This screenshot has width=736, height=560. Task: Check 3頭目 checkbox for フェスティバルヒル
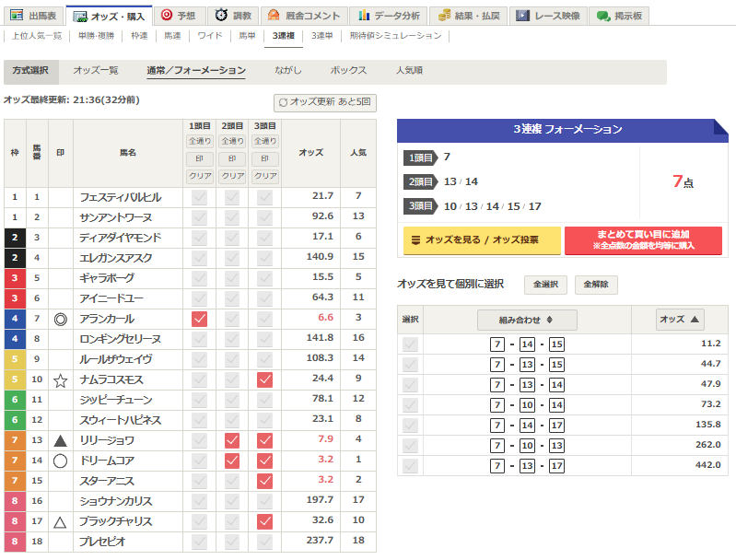(x=264, y=197)
